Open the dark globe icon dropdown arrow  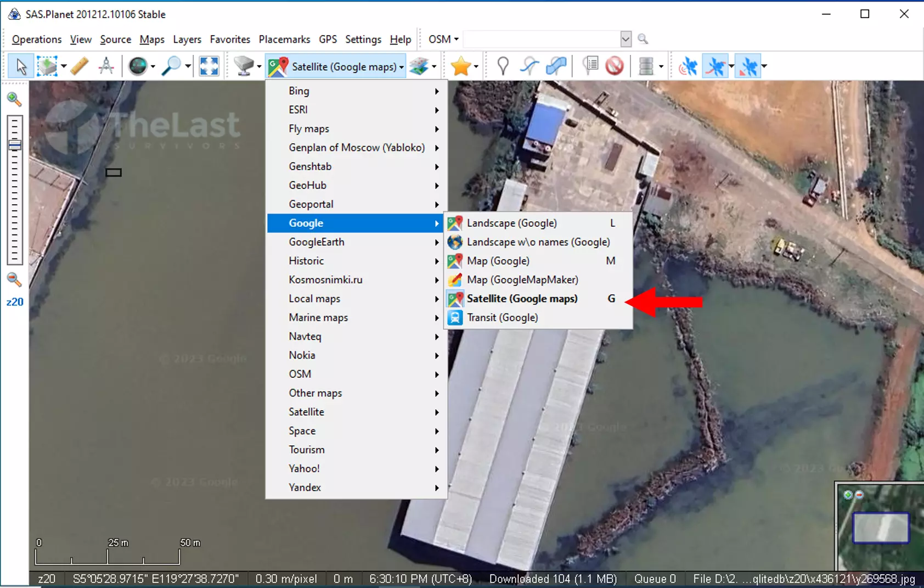point(153,67)
